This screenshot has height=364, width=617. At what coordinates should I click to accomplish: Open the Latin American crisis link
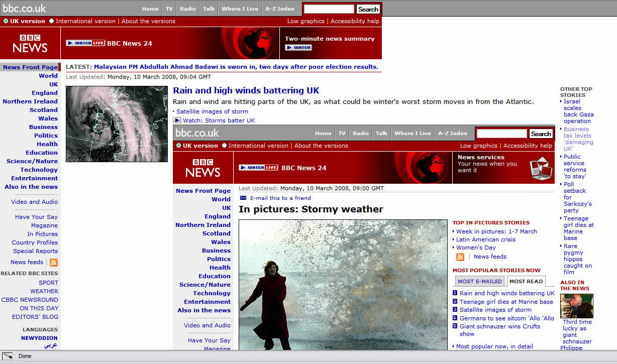tap(486, 239)
